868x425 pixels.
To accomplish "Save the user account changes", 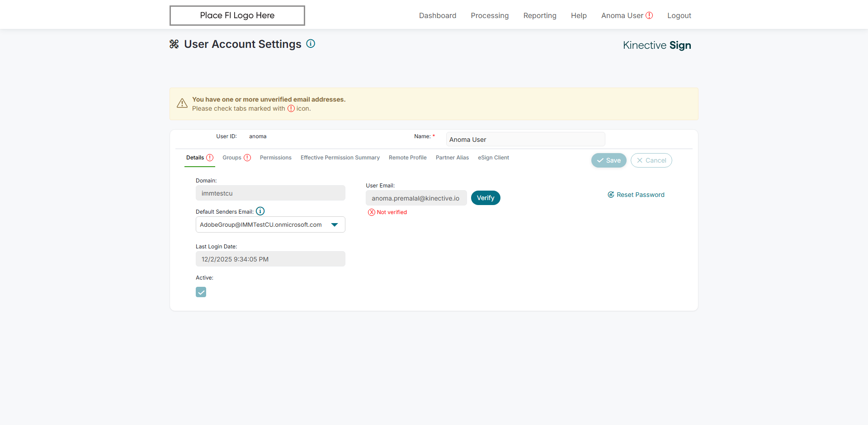I will click(609, 160).
